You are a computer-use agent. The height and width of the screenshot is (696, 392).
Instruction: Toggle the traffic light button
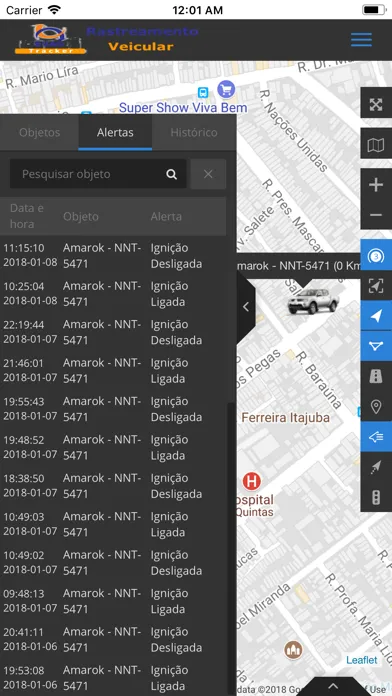click(376, 497)
